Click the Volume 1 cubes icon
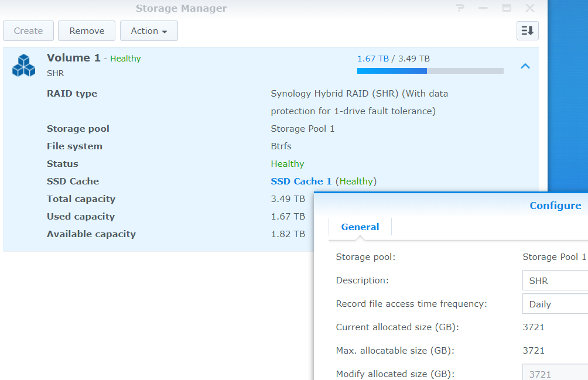Viewport: 588px width, 380px height. 23,65
